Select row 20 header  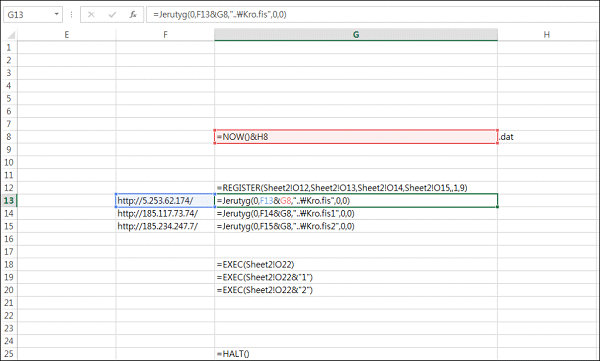tap(9, 290)
